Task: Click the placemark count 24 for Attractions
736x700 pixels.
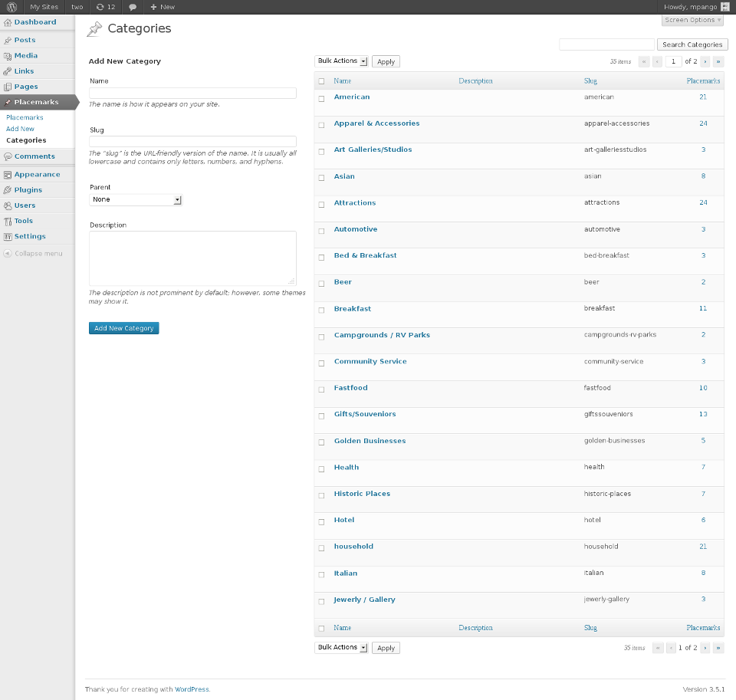Action: (703, 202)
